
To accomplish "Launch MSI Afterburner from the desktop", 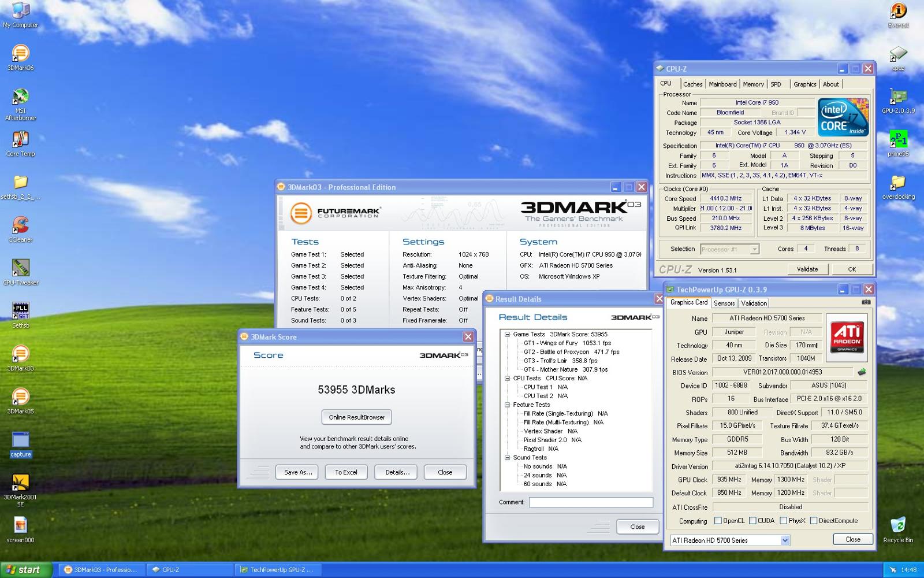I will [20, 104].
